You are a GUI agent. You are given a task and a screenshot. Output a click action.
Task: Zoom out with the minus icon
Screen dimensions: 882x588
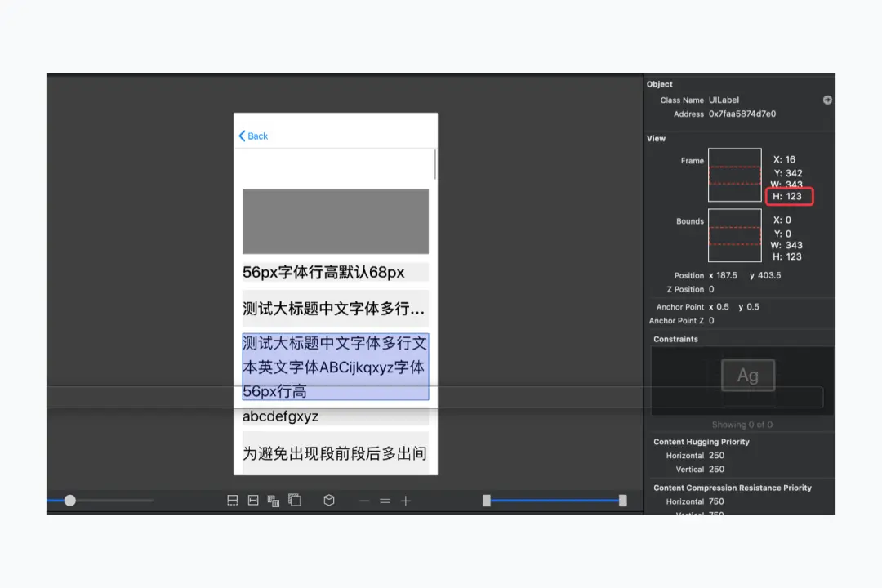click(x=364, y=501)
